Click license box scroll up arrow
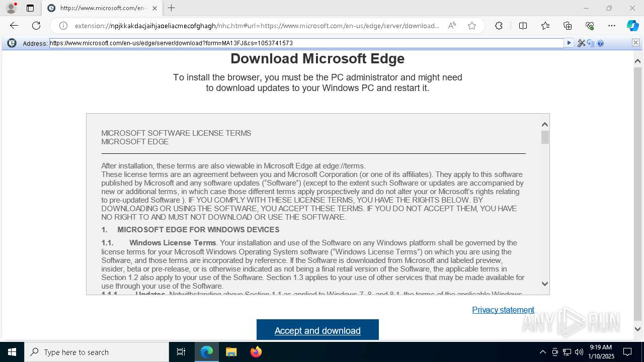Screen dimensions: 644x362 click(545, 124)
